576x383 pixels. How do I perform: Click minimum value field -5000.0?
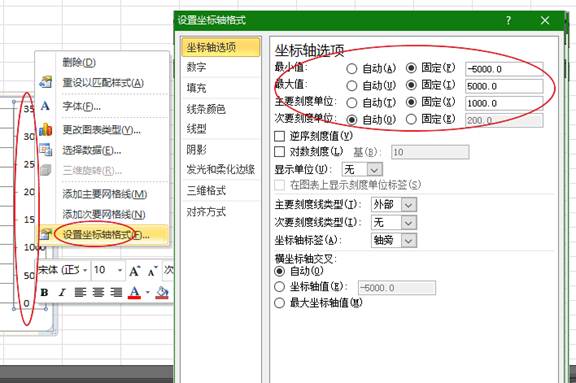tap(504, 69)
